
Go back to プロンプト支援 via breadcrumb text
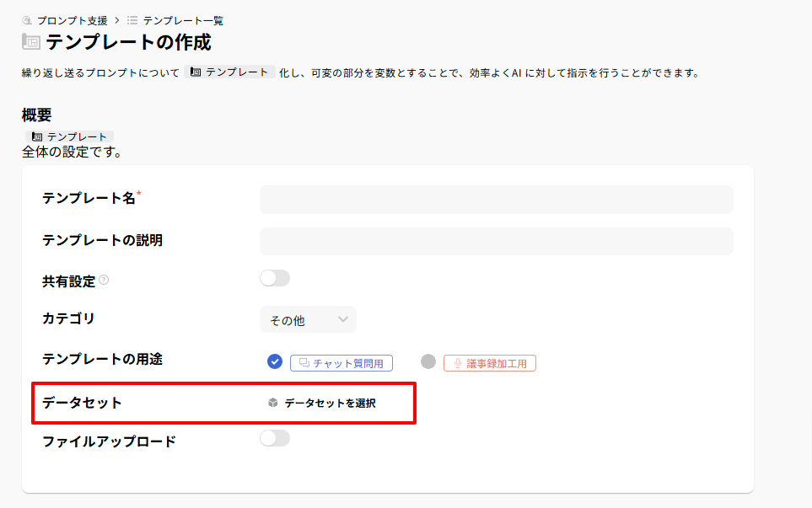pyautogui.click(x=72, y=20)
